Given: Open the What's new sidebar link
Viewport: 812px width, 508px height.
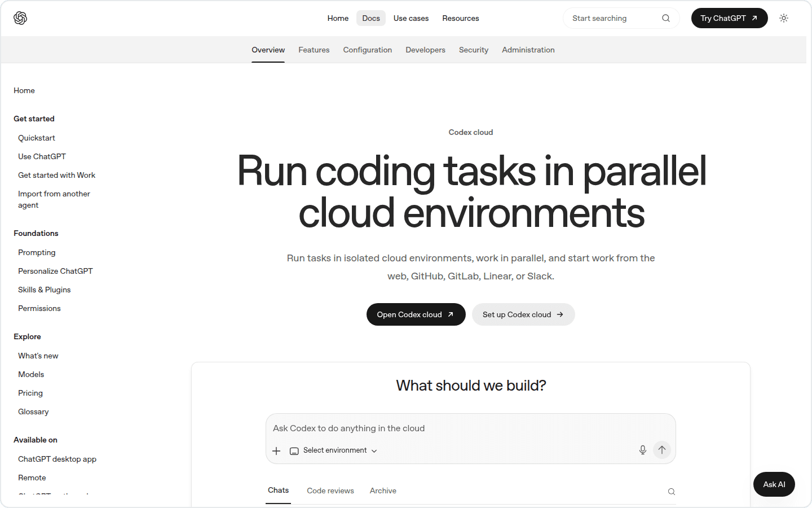Looking at the screenshot, I should [38, 356].
